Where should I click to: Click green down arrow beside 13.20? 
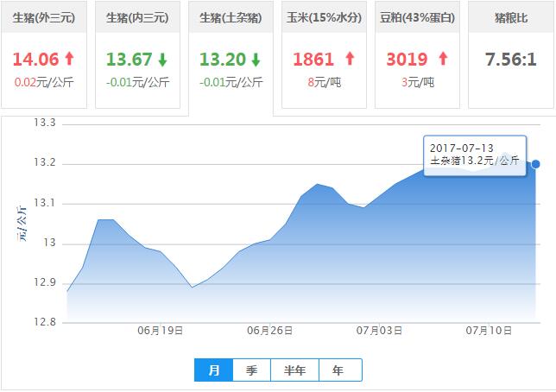[256, 60]
